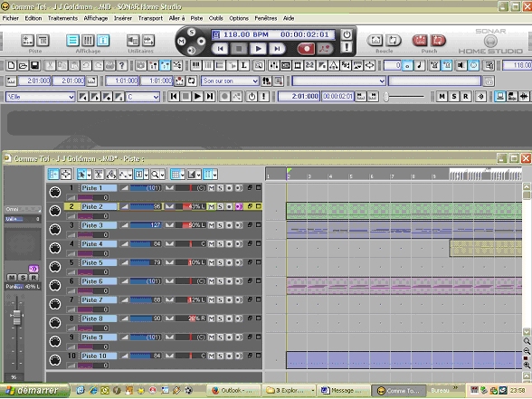The width and height of the screenshot is (532, 399).
Task: Click the Windows 'démarrer' start button
Action: (x=34, y=391)
